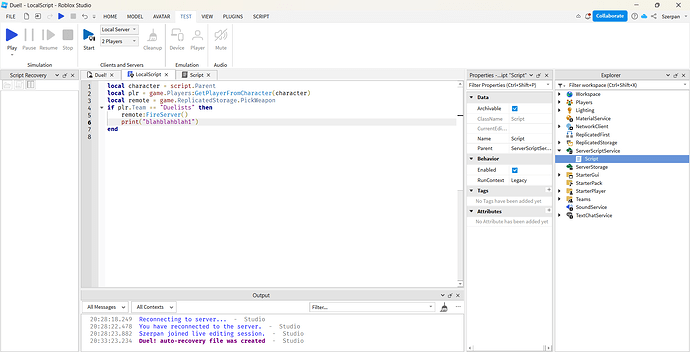Collapse the Data properties section
This screenshot has width=690, height=364.
(472, 97)
